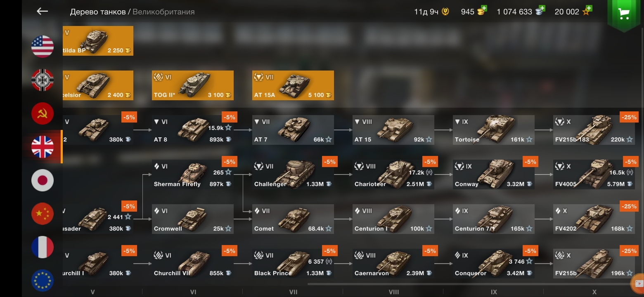Select the Japan flag nation
Viewport: 644px width, 297px height.
[x=43, y=180]
